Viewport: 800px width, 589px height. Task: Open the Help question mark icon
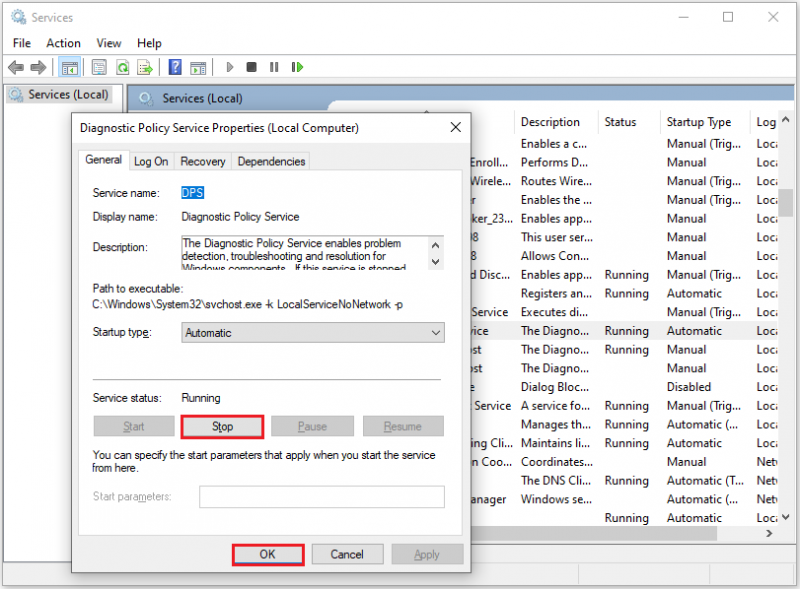coord(175,67)
